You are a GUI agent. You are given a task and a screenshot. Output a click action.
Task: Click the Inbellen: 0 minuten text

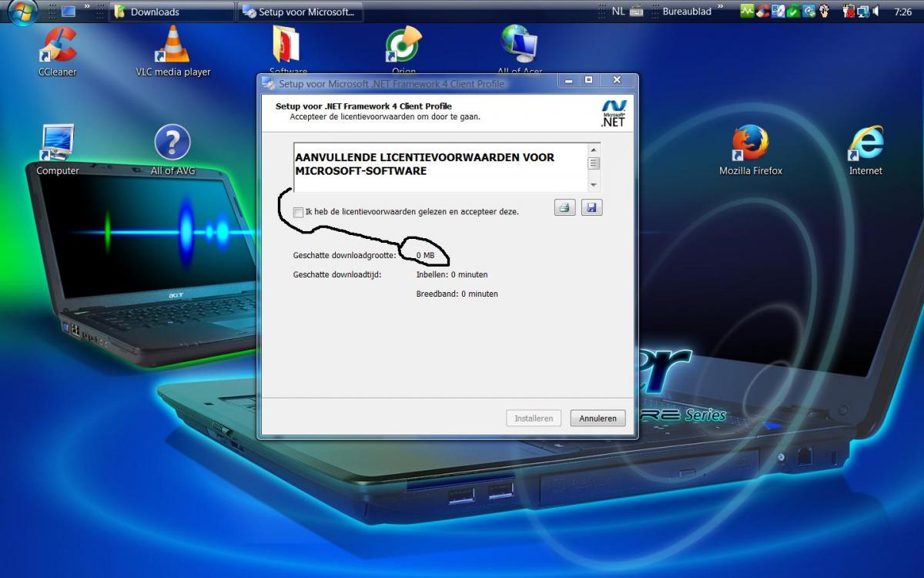pos(452,274)
